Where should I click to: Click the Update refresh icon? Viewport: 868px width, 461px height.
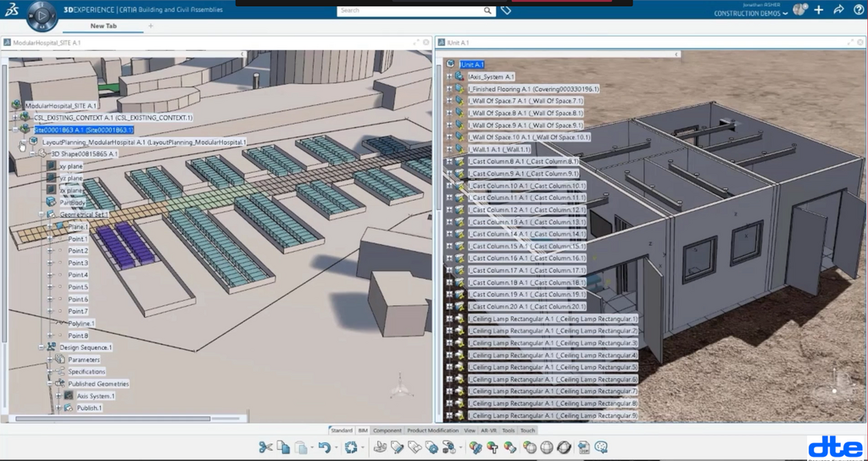coord(350,447)
